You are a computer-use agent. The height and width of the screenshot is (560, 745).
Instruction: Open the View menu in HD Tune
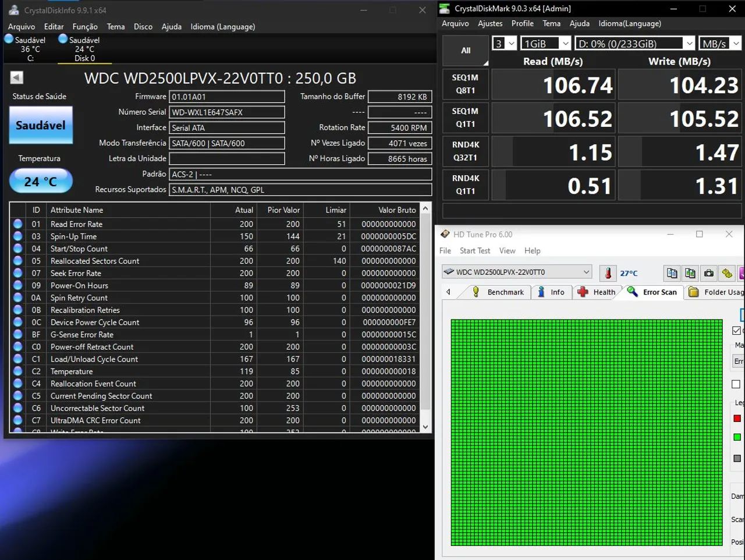pyautogui.click(x=507, y=251)
